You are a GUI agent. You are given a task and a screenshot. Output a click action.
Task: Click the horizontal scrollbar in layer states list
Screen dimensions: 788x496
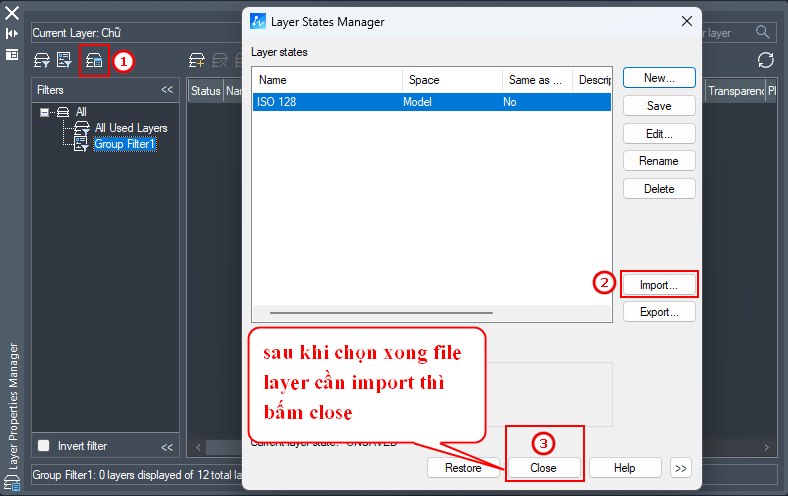coord(381,313)
